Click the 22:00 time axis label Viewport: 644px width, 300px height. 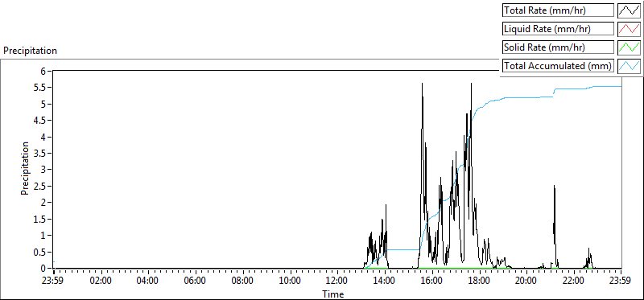tap(574, 282)
